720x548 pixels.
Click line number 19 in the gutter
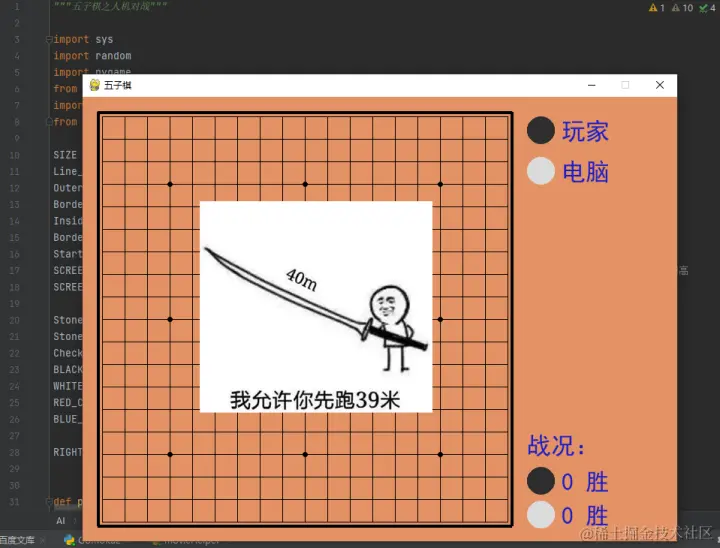click(14, 304)
